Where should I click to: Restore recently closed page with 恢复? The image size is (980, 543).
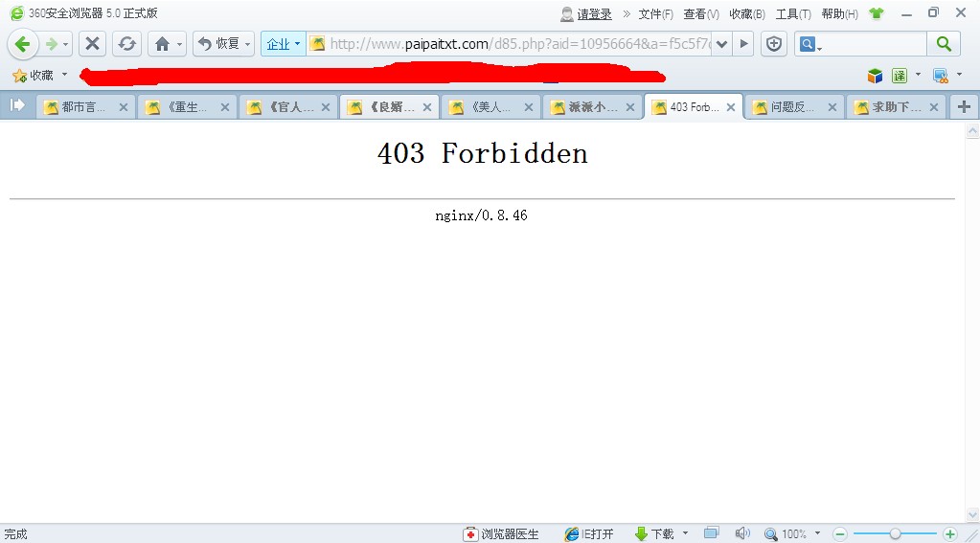coord(218,44)
